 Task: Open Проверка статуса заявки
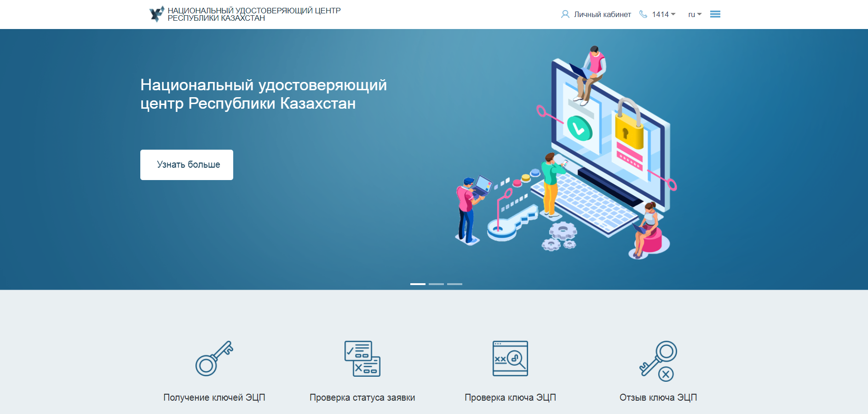(x=362, y=397)
